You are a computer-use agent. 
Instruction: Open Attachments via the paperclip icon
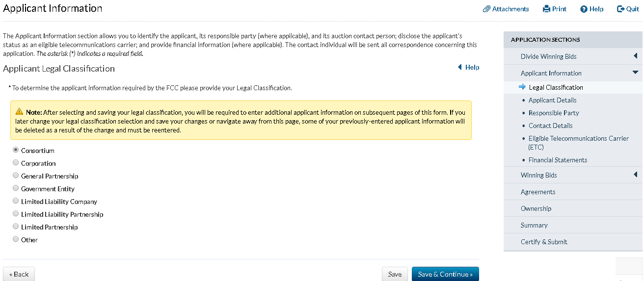click(x=486, y=9)
